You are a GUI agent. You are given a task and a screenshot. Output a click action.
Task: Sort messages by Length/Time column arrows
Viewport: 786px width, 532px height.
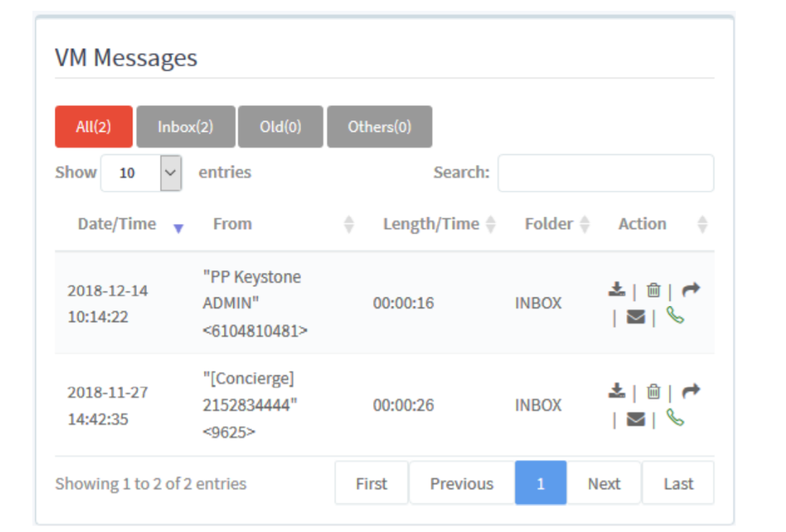point(491,224)
